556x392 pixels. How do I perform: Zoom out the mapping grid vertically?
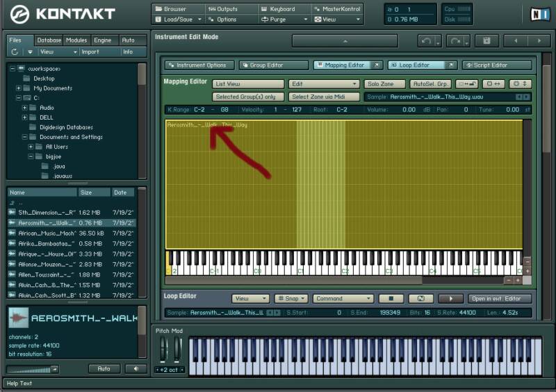[x=528, y=261]
